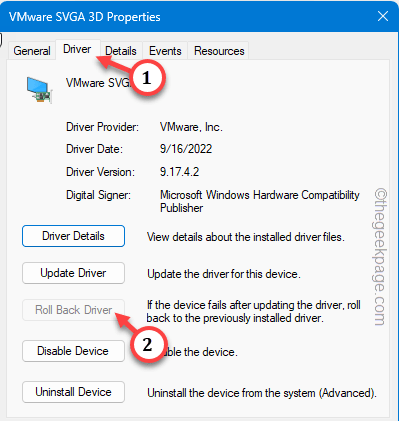Click the Driver Date value 9/16/2022
The width and height of the screenshot is (399, 421).
coord(186,149)
